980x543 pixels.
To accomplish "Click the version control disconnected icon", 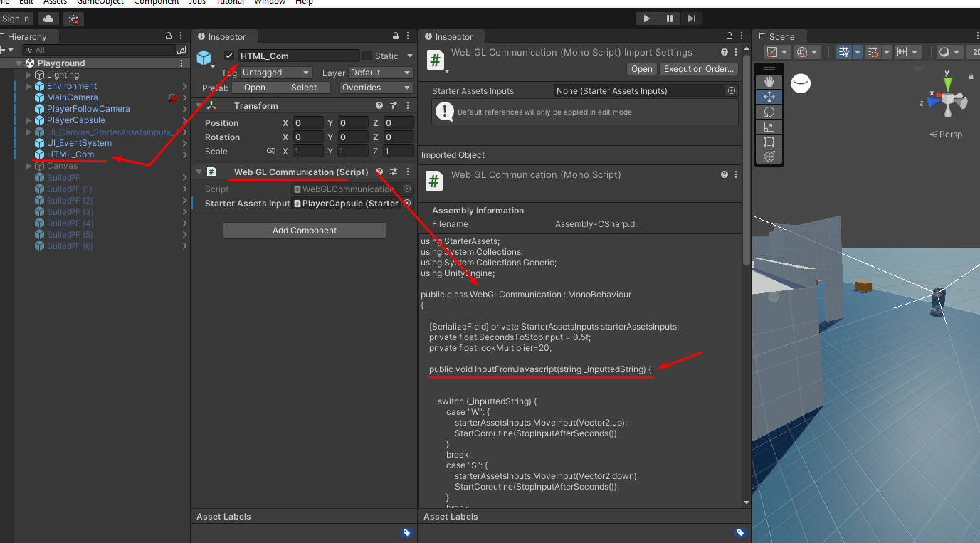I will click(73, 19).
